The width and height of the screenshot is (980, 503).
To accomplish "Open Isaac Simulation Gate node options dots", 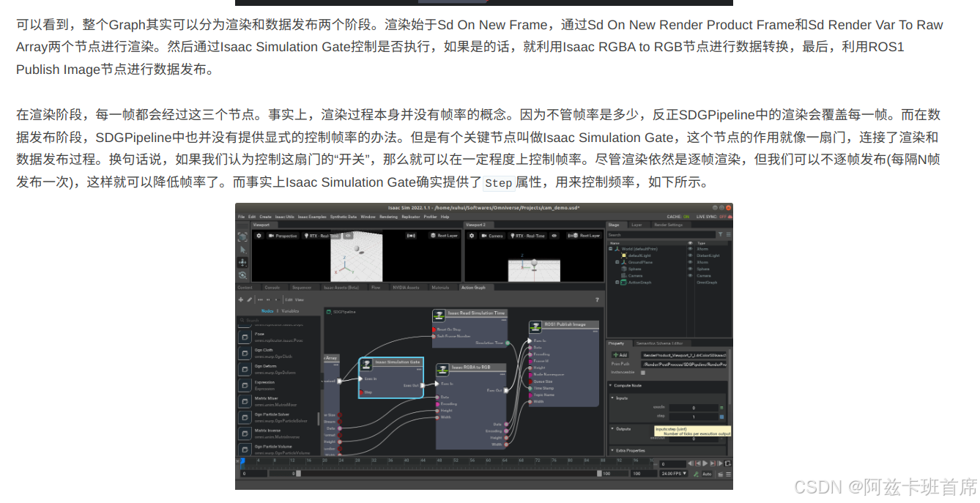I will [419, 370].
